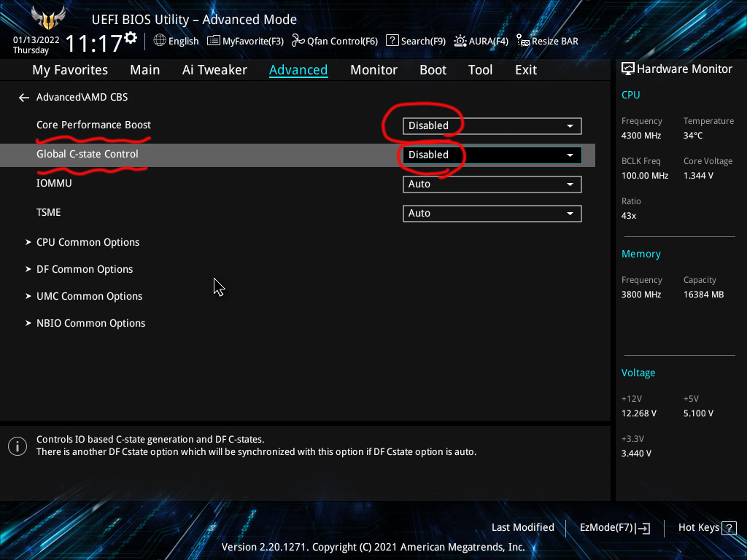Click the Hardware Monitor title
The width and height of the screenshot is (747, 560).
[x=684, y=69]
